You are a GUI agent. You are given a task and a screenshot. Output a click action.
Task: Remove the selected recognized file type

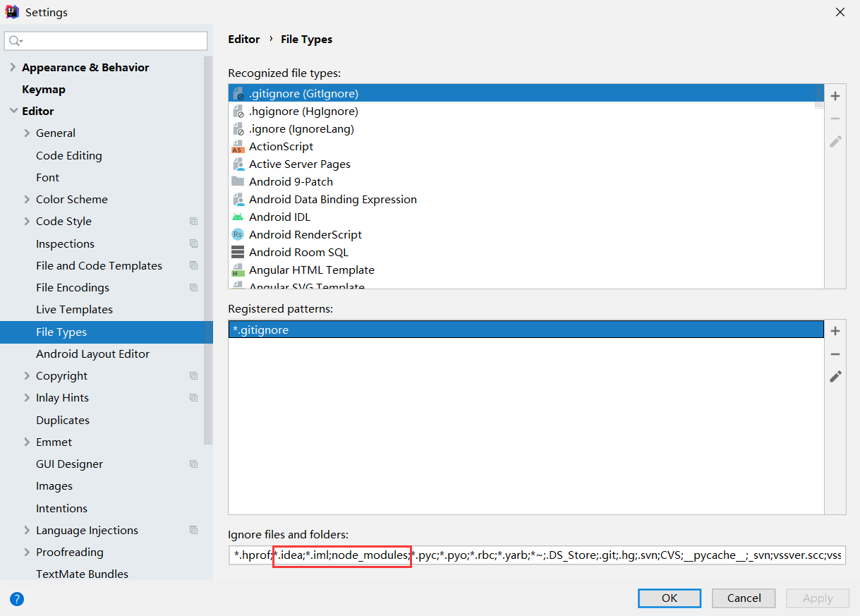[835, 119]
